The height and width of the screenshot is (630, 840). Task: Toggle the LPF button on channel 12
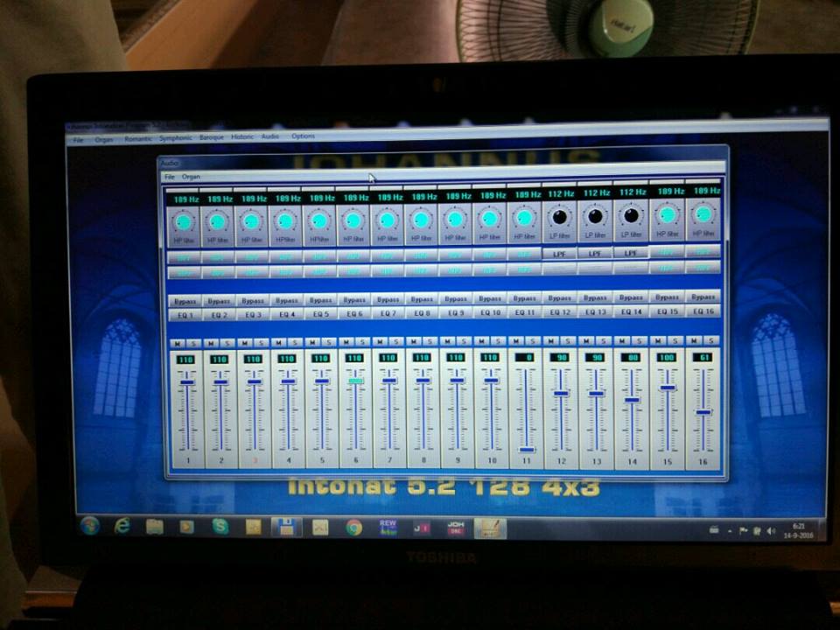(560, 254)
